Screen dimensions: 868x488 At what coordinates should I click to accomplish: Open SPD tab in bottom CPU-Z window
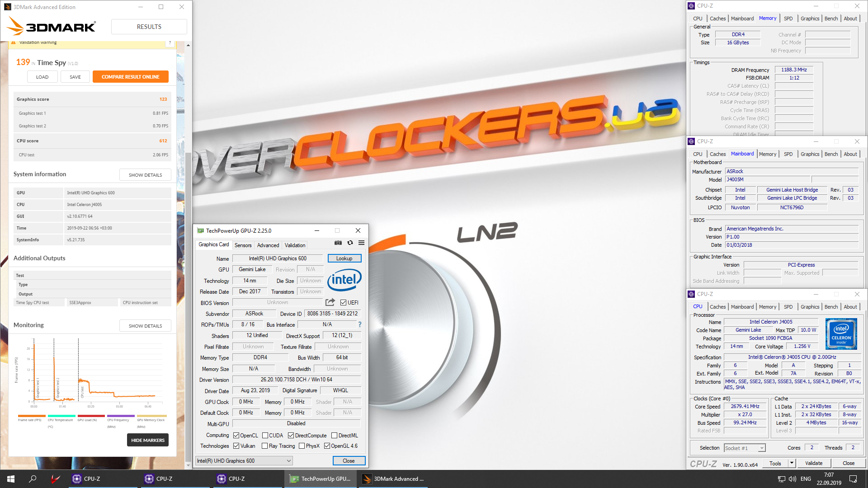788,307
